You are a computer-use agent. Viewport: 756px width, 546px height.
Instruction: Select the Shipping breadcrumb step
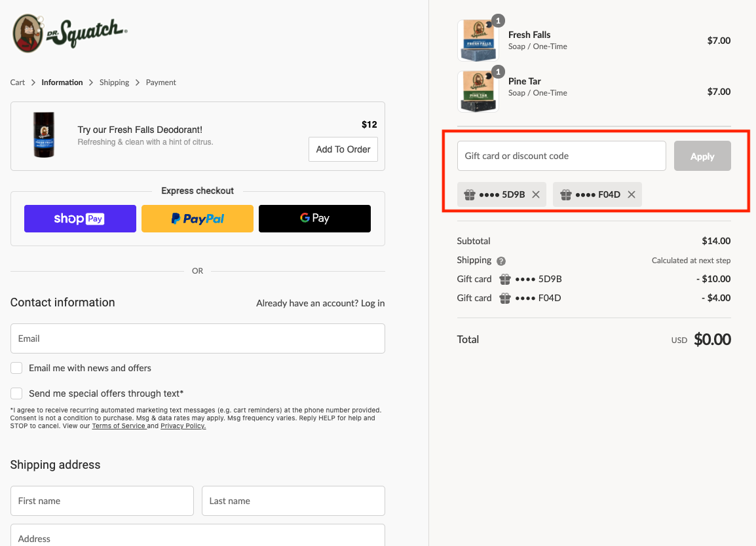(114, 82)
